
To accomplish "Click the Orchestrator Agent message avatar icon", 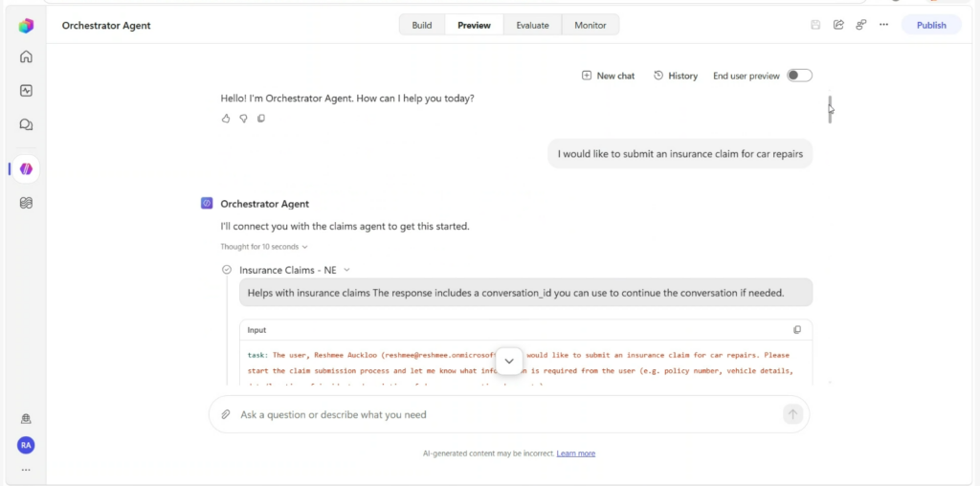I will 207,204.
